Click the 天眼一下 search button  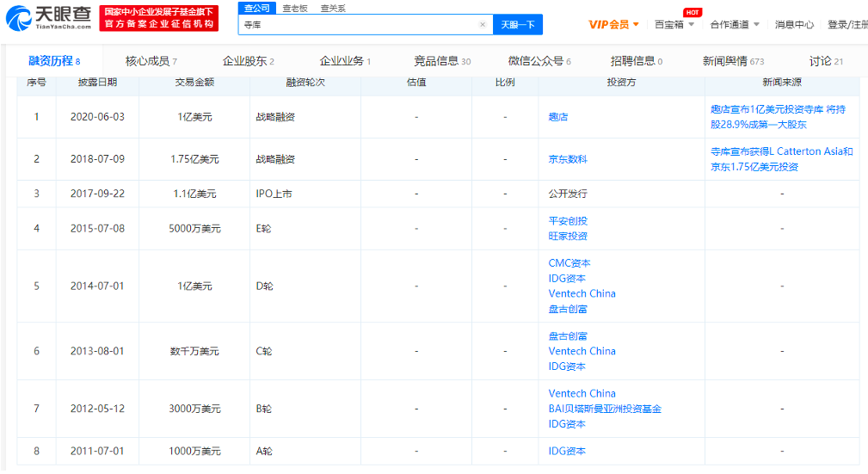(518, 24)
